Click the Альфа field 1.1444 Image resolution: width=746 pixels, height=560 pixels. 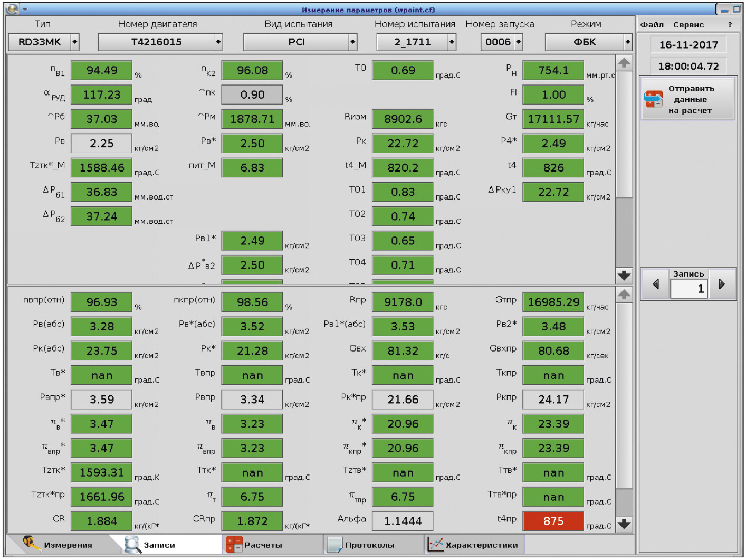pos(403,521)
